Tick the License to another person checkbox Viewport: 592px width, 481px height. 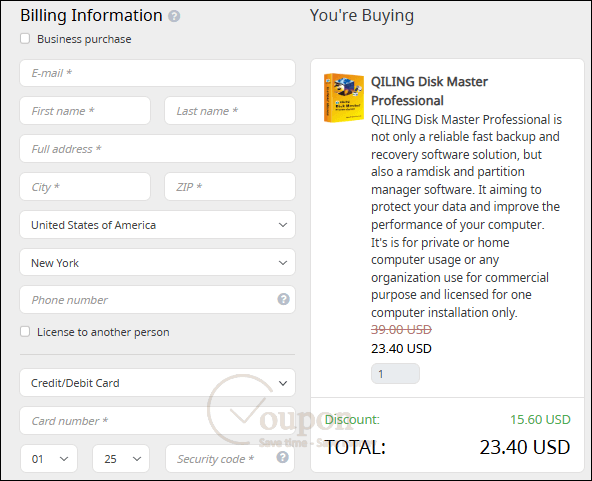[25, 331]
